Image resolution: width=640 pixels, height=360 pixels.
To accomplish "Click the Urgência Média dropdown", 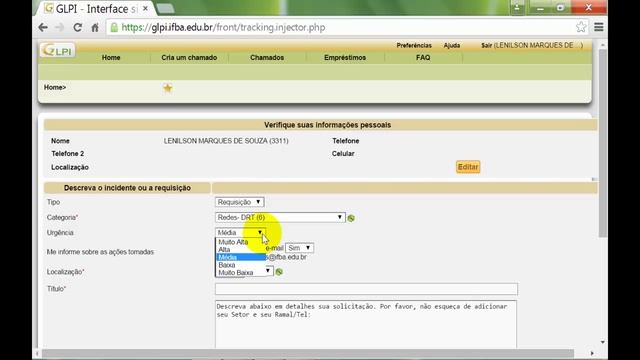I will click(x=240, y=232).
